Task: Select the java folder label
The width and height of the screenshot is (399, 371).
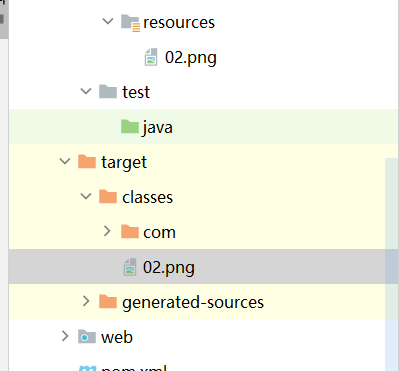Action: point(158,128)
